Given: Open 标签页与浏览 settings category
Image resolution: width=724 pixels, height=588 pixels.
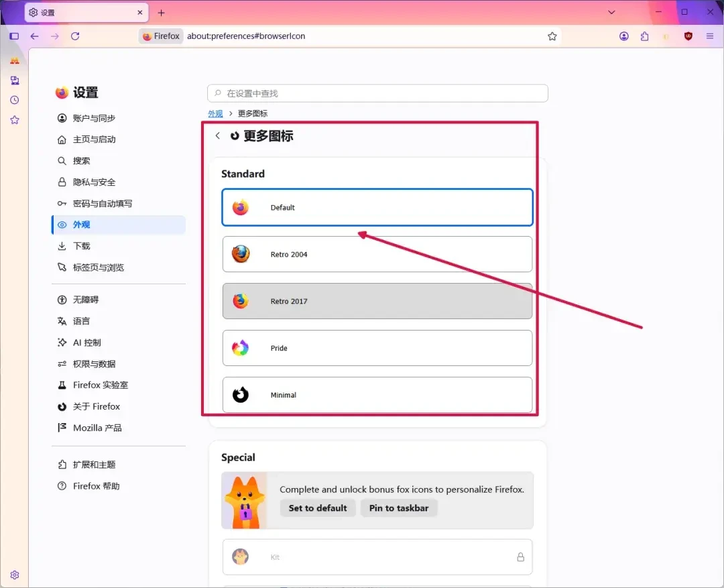Looking at the screenshot, I should pos(119,268).
